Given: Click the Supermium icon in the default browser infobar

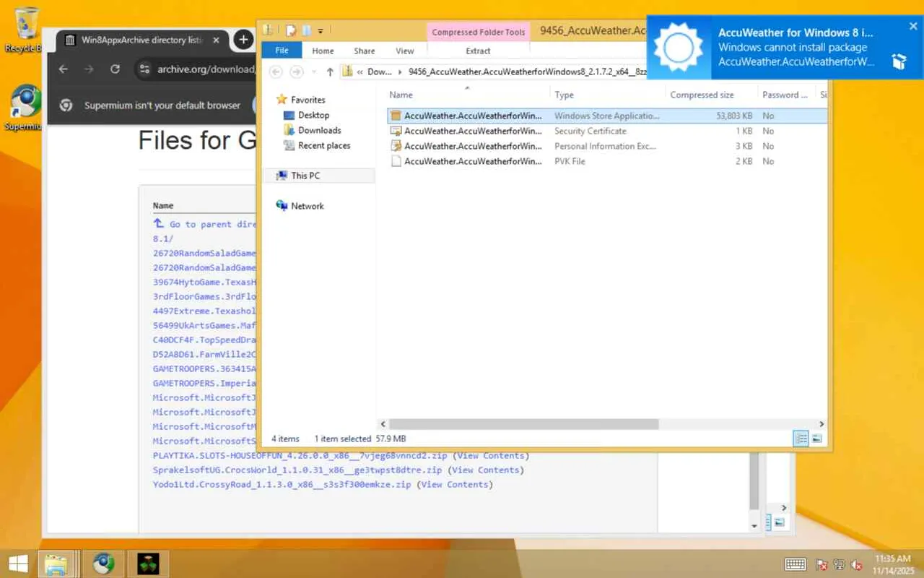Looking at the screenshot, I should tap(66, 105).
